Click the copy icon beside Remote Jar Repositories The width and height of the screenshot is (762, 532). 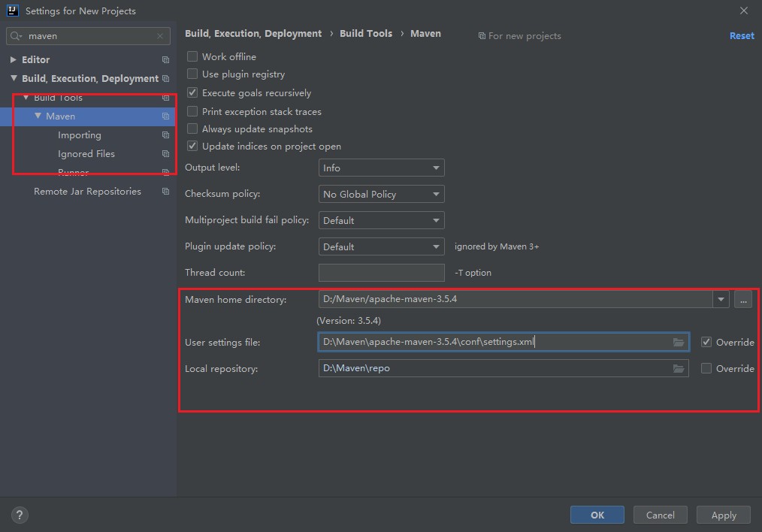click(166, 192)
